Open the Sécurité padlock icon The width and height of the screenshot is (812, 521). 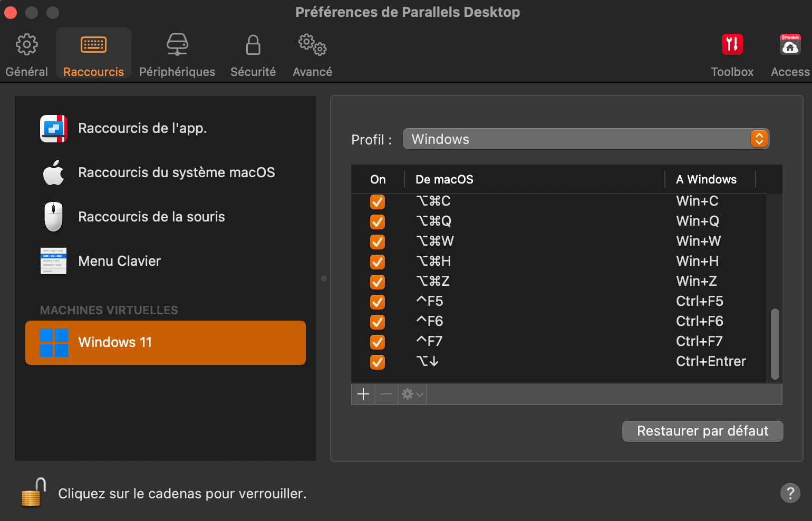click(x=253, y=45)
